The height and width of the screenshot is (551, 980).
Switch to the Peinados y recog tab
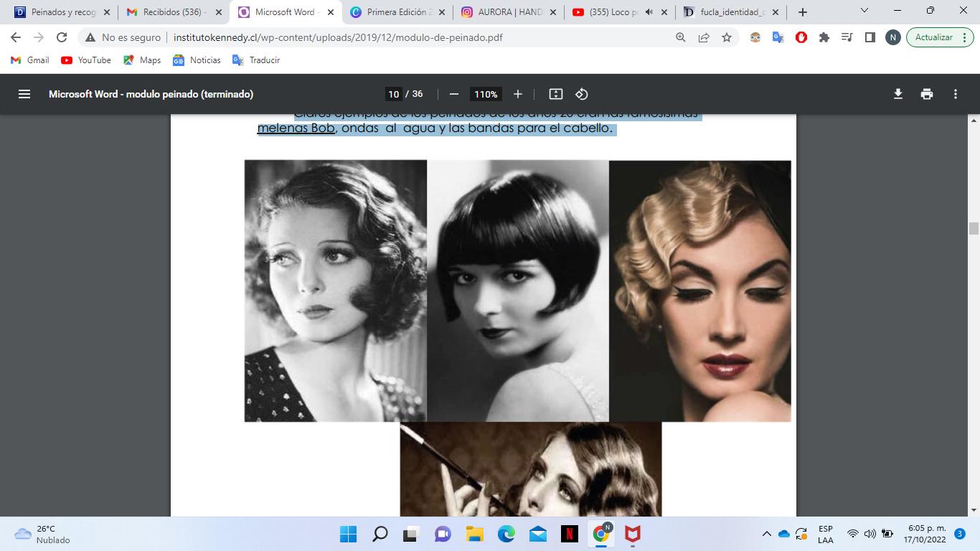pos(62,12)
